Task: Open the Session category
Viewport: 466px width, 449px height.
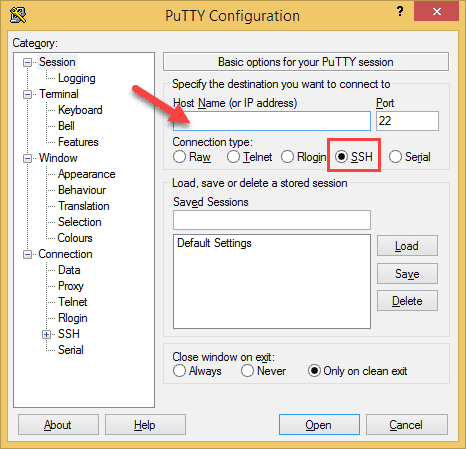Action: (57, 62)
